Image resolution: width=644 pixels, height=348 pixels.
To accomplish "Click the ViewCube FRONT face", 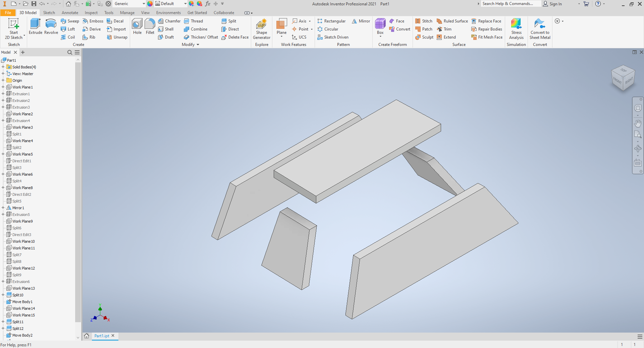I will pos(617,80).
